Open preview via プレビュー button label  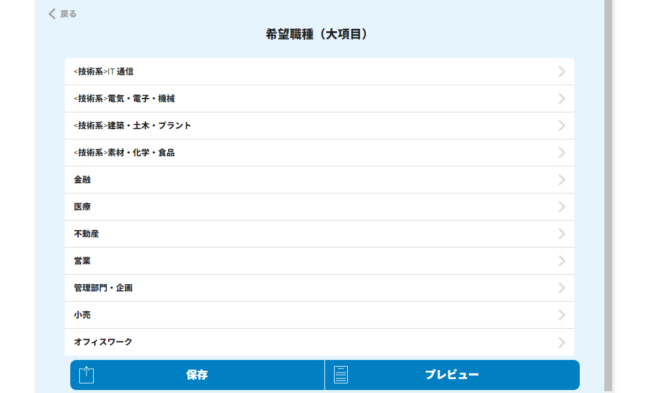click(452, 375)
